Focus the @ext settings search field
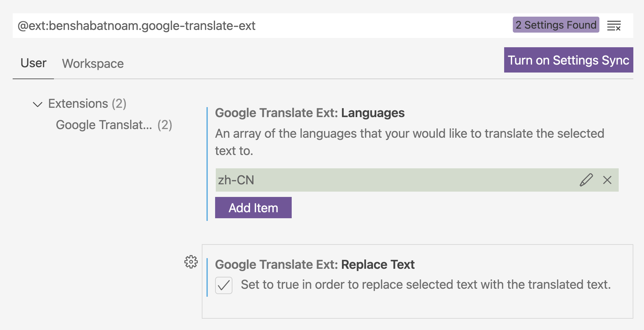 click(233, 26)
